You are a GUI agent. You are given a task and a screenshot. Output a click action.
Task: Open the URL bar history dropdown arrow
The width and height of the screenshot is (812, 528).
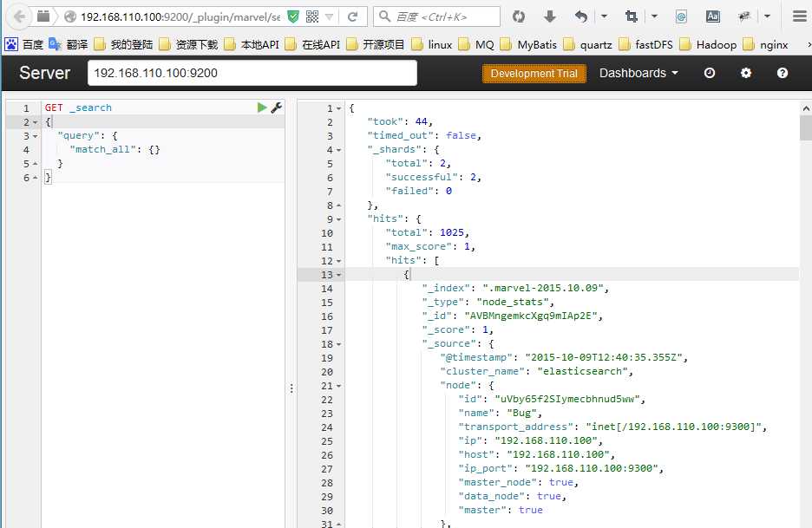(x=330, y=17)
